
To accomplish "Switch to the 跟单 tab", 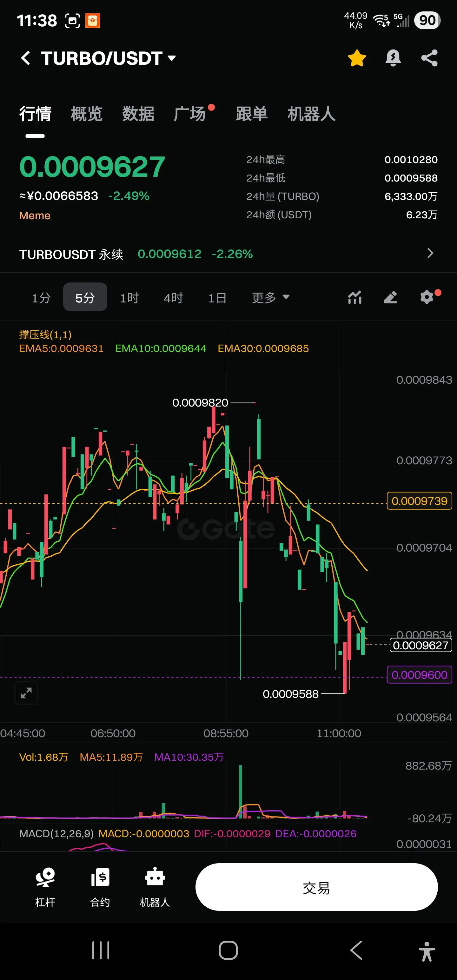I will coord(252,114).
